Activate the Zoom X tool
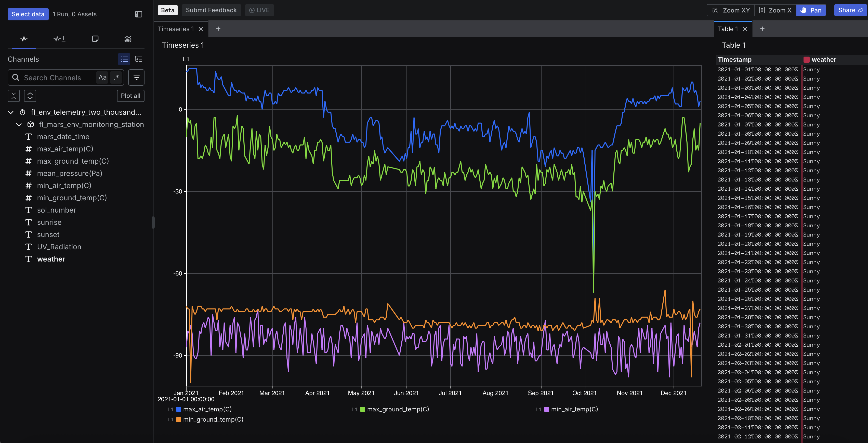Screen dimensions: 868x443 [x=775, y=10]
